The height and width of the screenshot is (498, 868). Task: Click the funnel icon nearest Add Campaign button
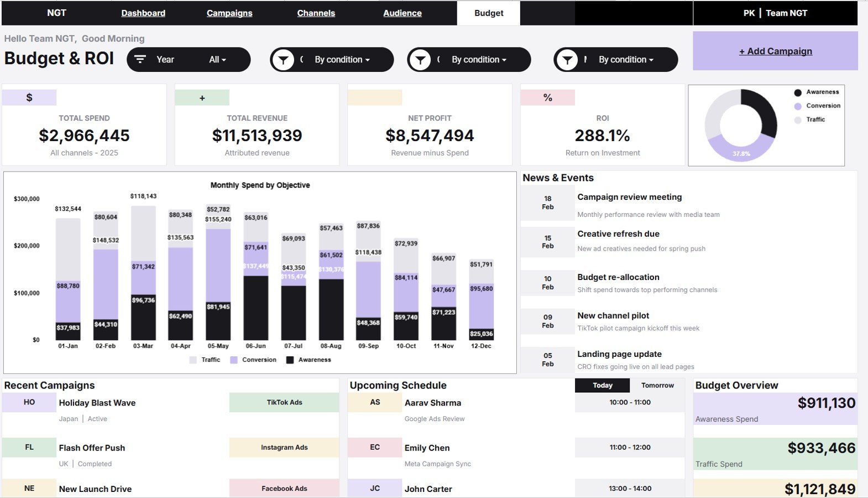[x=567, y=60]
